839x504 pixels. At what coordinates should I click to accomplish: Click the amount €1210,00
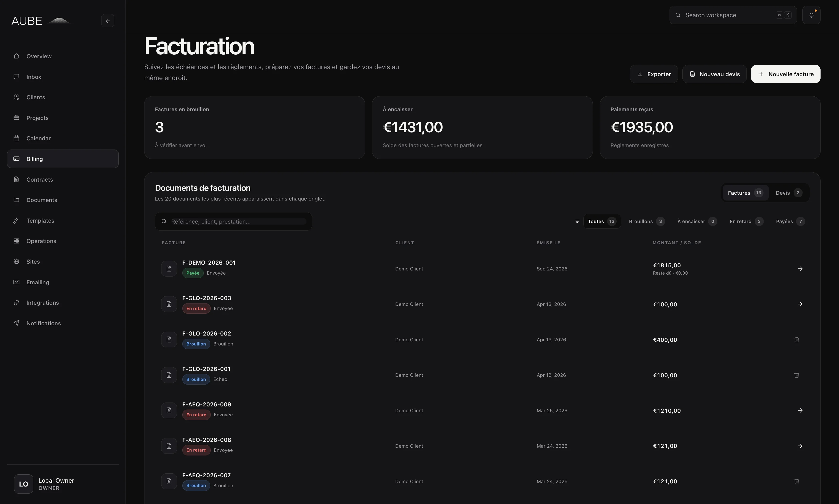(667, 411)
